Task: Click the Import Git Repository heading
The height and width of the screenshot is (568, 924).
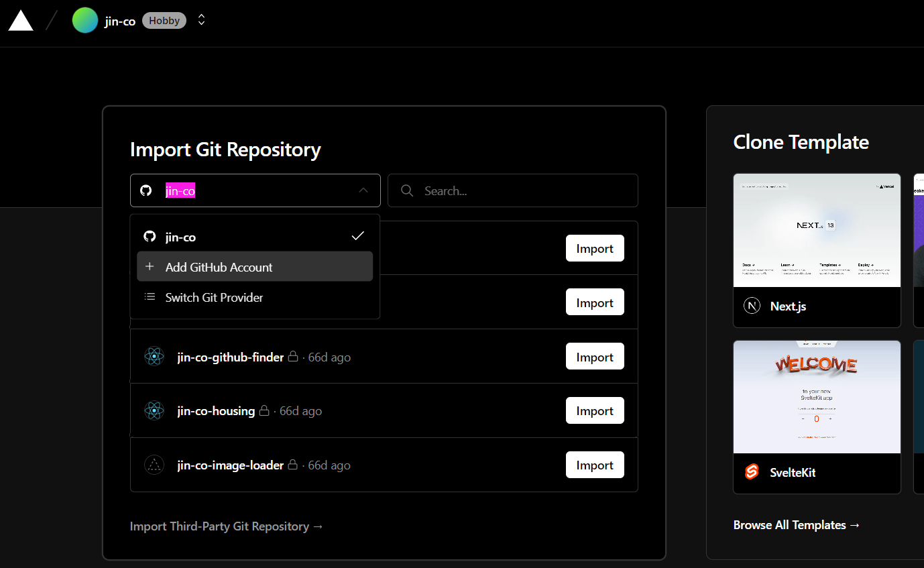Action: pyautogui.click(x=225, y=150)
